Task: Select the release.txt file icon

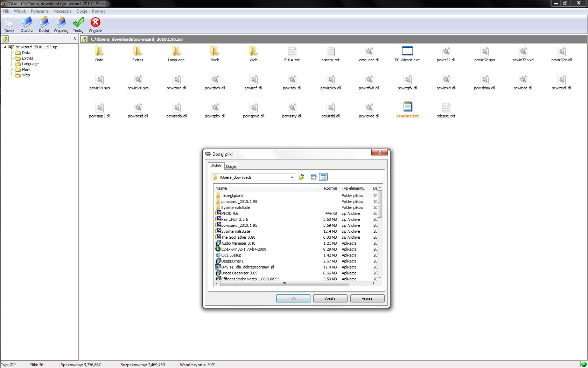Action: [x=446, y=107]
